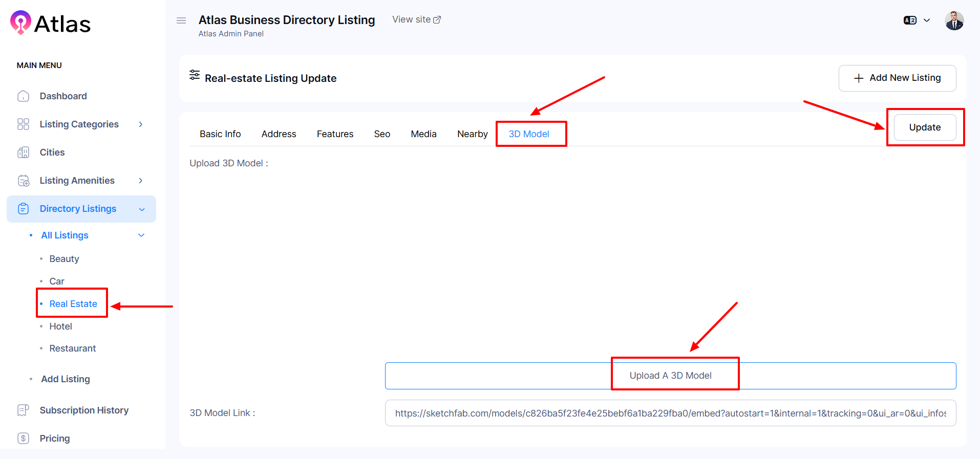Click the 3D Model Link input field

[x=670, y=413]
